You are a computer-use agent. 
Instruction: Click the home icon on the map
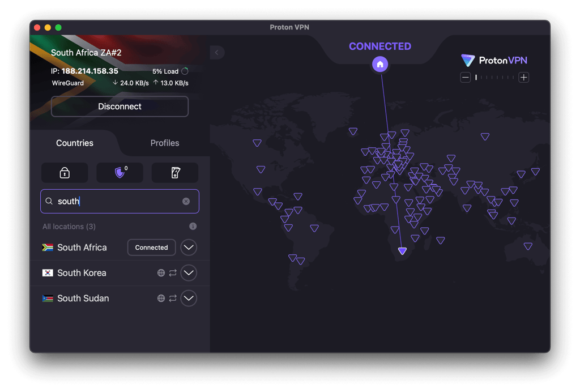click(x=380, y=65)
